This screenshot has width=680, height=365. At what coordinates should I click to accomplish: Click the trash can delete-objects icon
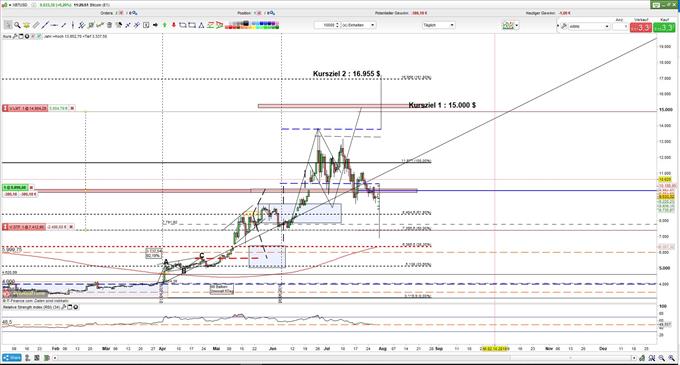109,25
